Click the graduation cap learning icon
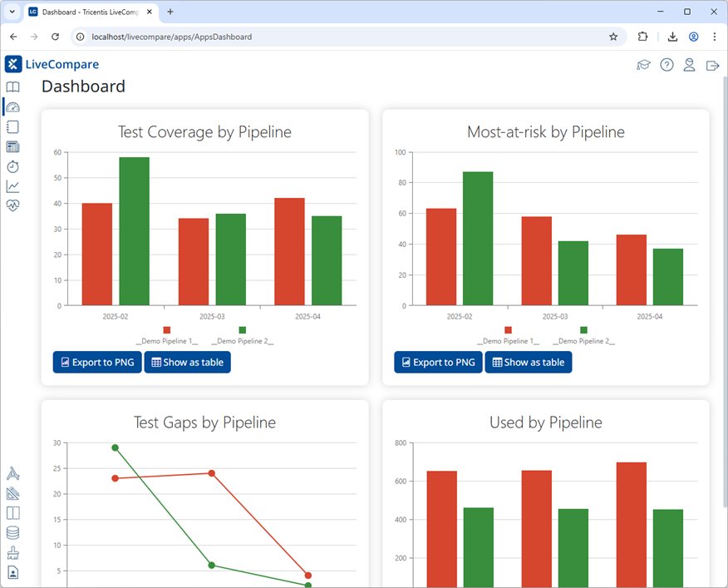 (x=643, y=64)
